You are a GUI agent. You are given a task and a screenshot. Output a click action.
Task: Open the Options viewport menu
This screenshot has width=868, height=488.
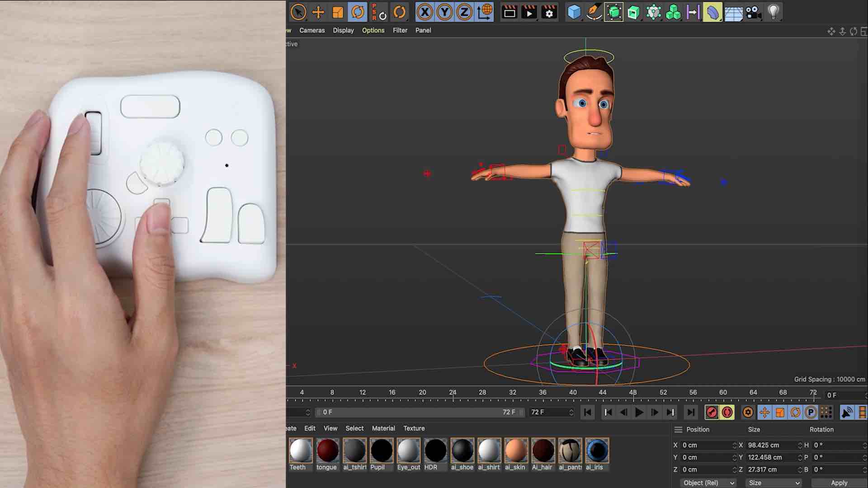373,30
